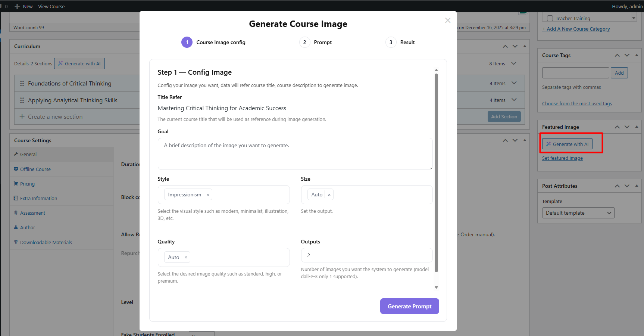644x336 pixels.
Task: Move Course Tags panel up
Action: click(617, 55)
